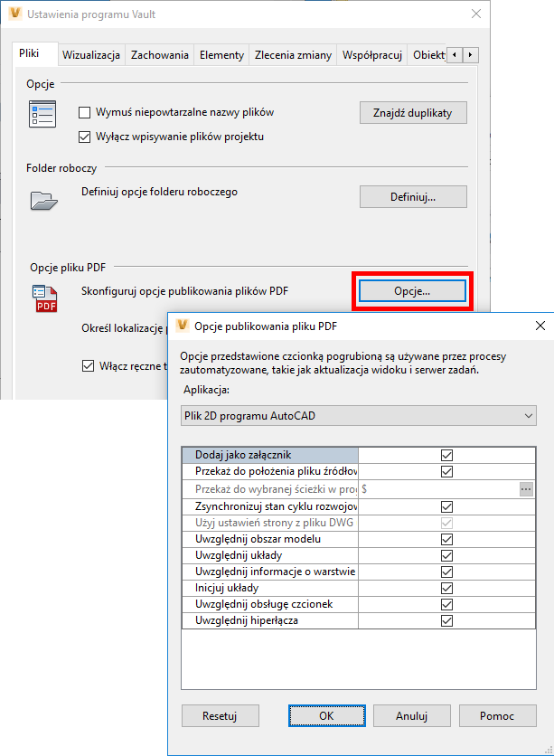
Task: Click Skonfiguruj opcje publikowania plików PDF text
Action: pyautogui.click(x=184, y=291)
